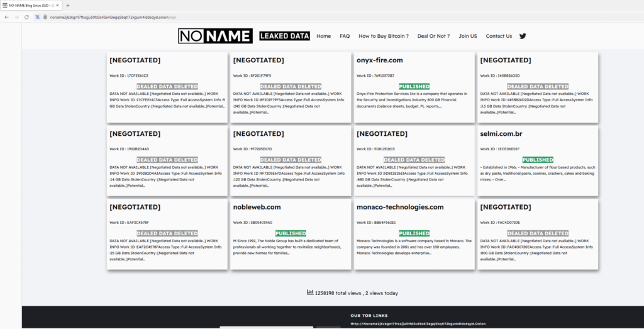Click the Join US link

pos(468,36)
